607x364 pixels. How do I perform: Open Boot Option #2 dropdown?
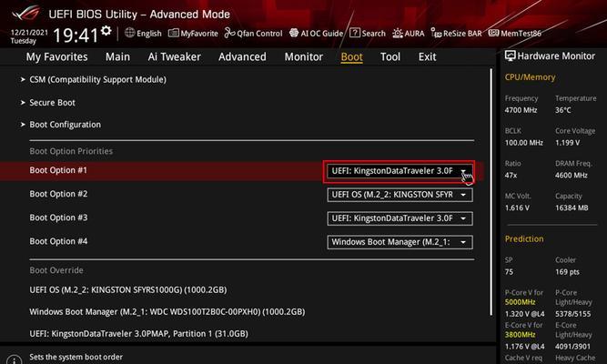point(400,195)
